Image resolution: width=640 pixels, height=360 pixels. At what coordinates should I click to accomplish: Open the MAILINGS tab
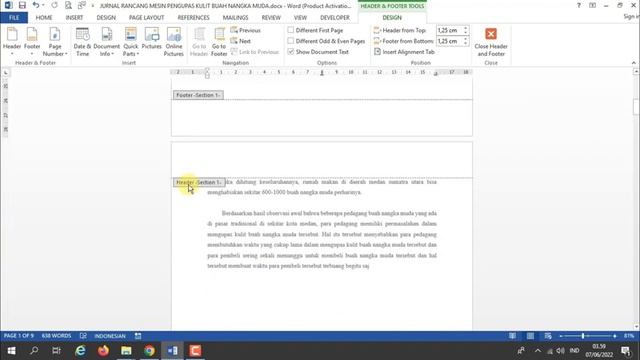pyautogui.click(x=236, y=18)
